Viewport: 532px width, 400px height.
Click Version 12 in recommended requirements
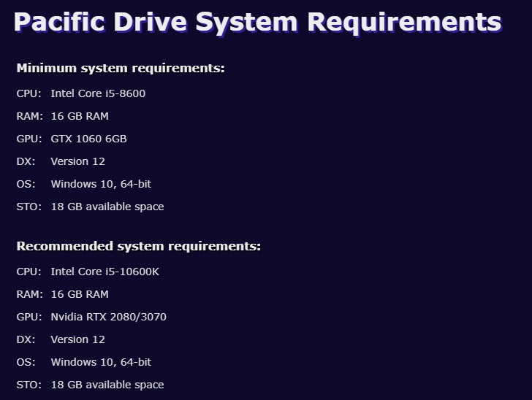(x=77, y=339)
